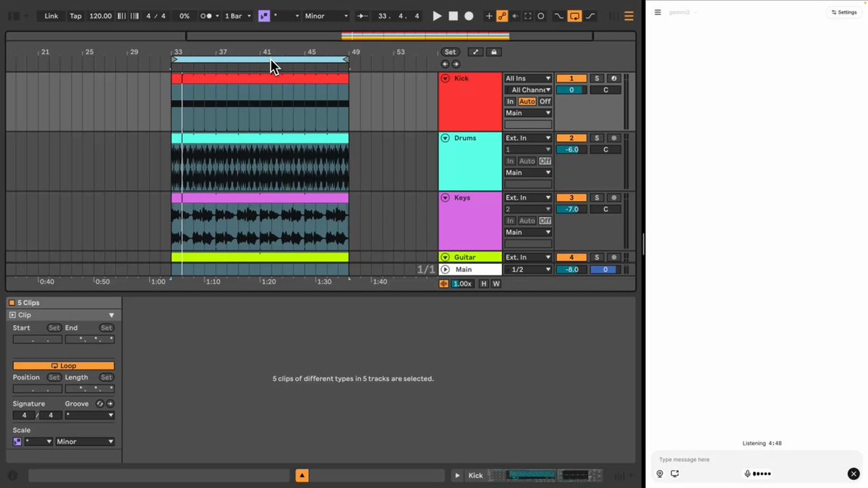Open the 1 Bar quantization dropdown
The width and height of the screenshot is (868, 488).
click(237, 16)
